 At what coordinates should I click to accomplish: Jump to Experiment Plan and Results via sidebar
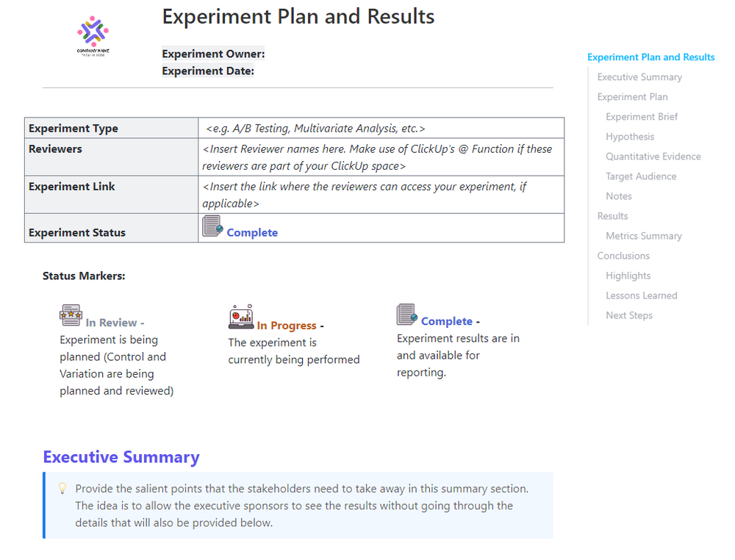(x=650, y=57)
